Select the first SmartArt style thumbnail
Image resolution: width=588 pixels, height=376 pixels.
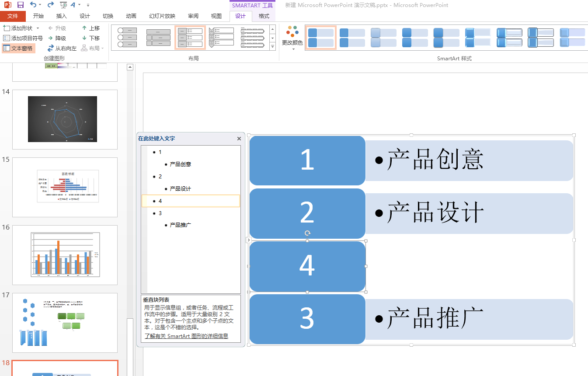point(320,38)
